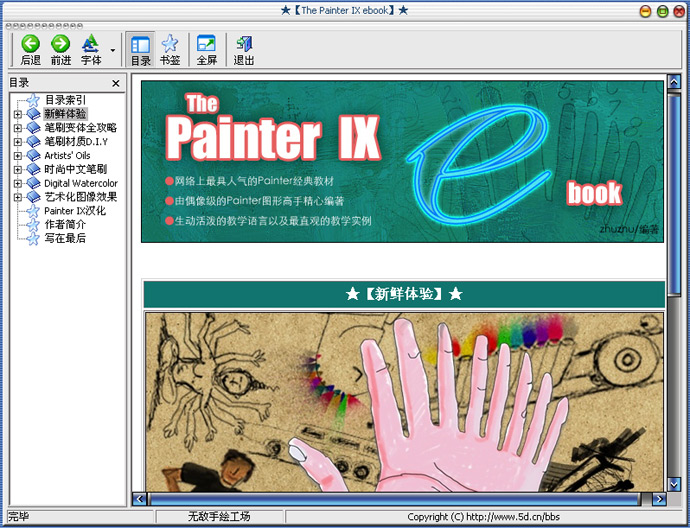Click the book icon beside 新鲜体验

[33, 114]
